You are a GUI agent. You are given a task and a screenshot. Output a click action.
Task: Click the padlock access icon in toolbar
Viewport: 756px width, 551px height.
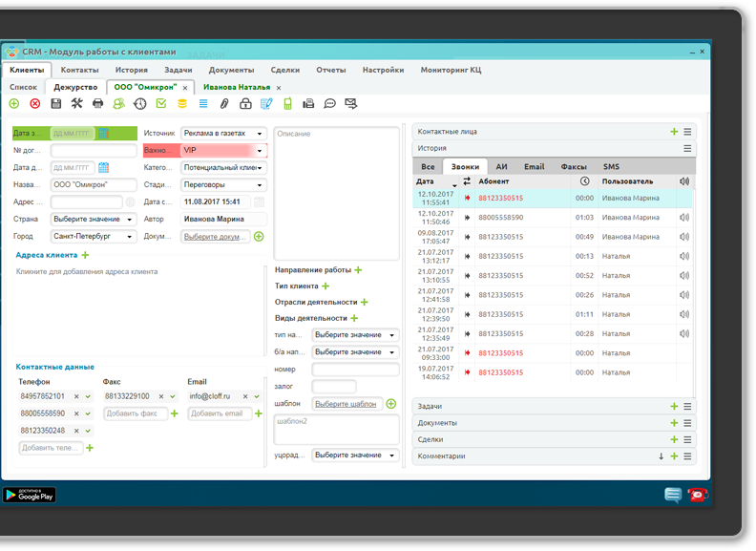click(245, 104)
